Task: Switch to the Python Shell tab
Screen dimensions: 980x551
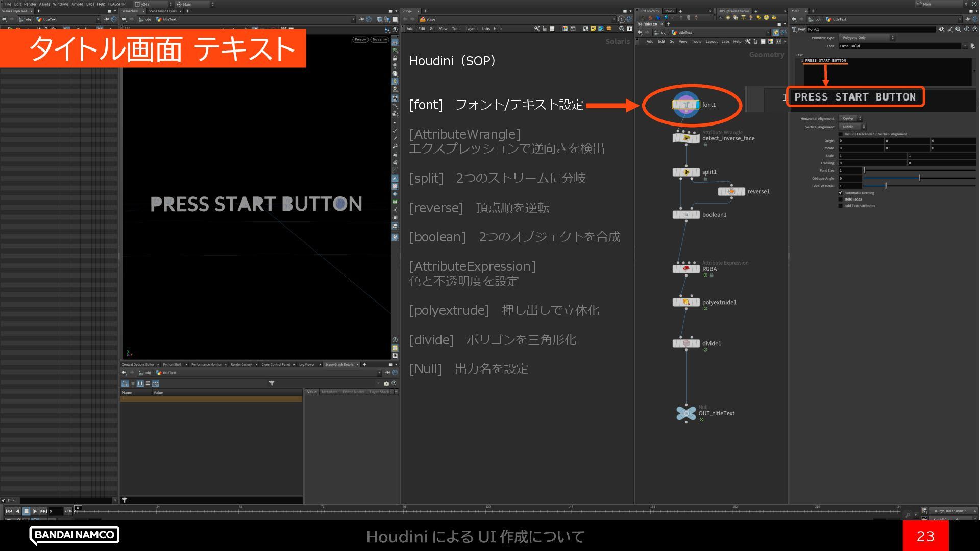Action: 172,364
